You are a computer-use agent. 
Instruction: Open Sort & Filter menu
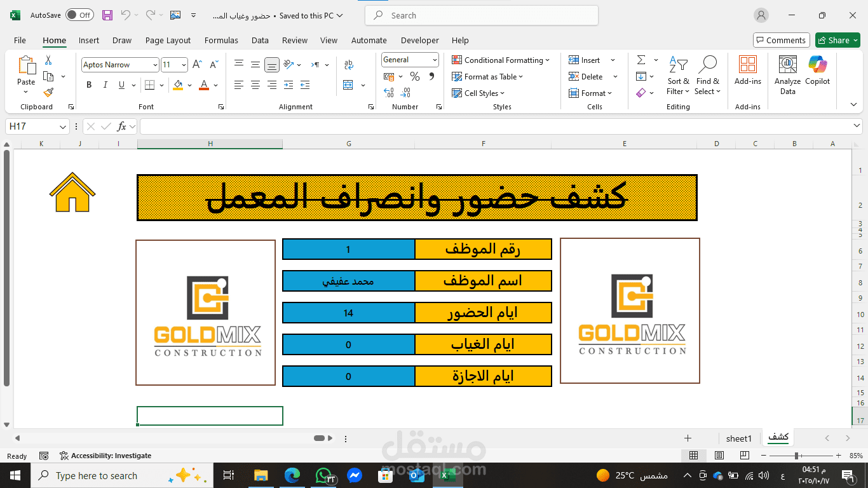click(678, 75)
